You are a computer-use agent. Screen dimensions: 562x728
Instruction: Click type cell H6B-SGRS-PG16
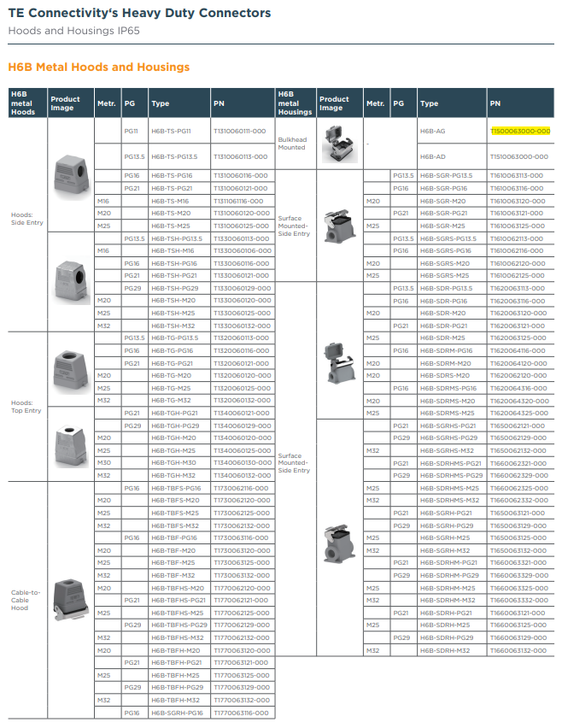(x=446, y=250)
